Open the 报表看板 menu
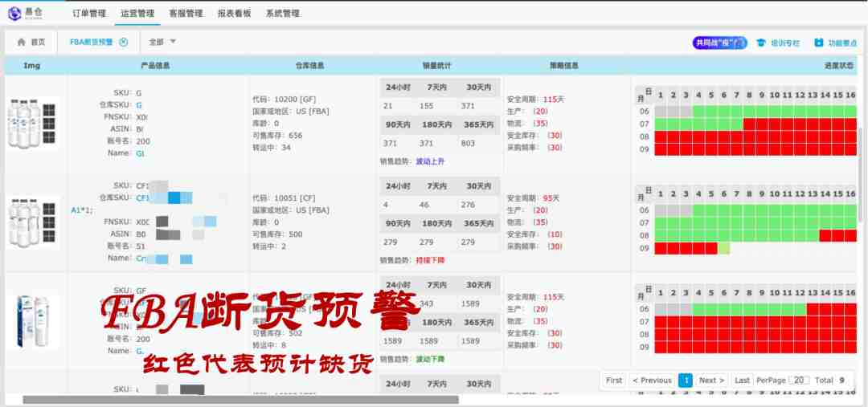Viewport: 868px width, 407px height. click(x=234, y=14)
